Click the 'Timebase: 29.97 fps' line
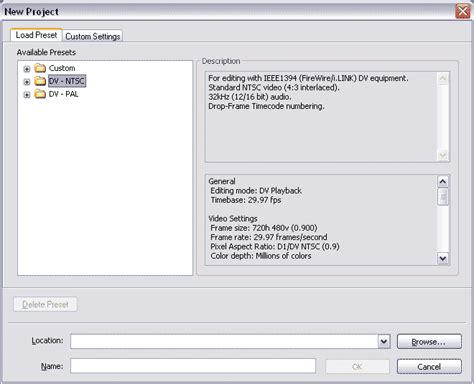Screen dimensions: 474x384 246,200
